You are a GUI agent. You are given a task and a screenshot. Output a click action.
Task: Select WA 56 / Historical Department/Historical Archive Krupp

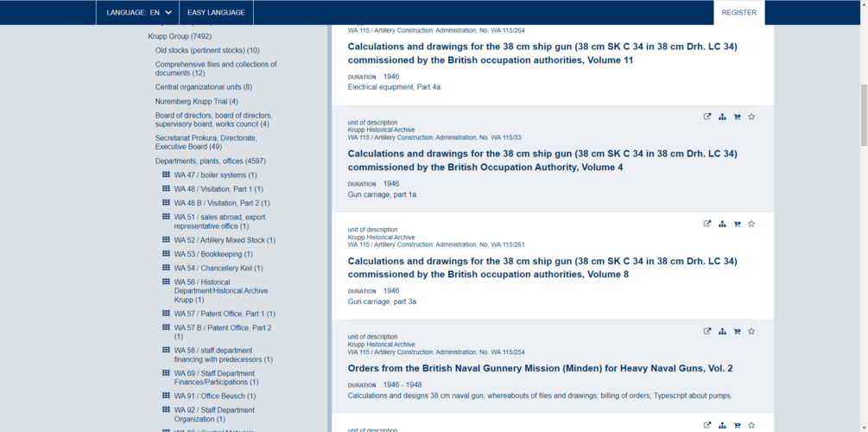tap(221, 291)
